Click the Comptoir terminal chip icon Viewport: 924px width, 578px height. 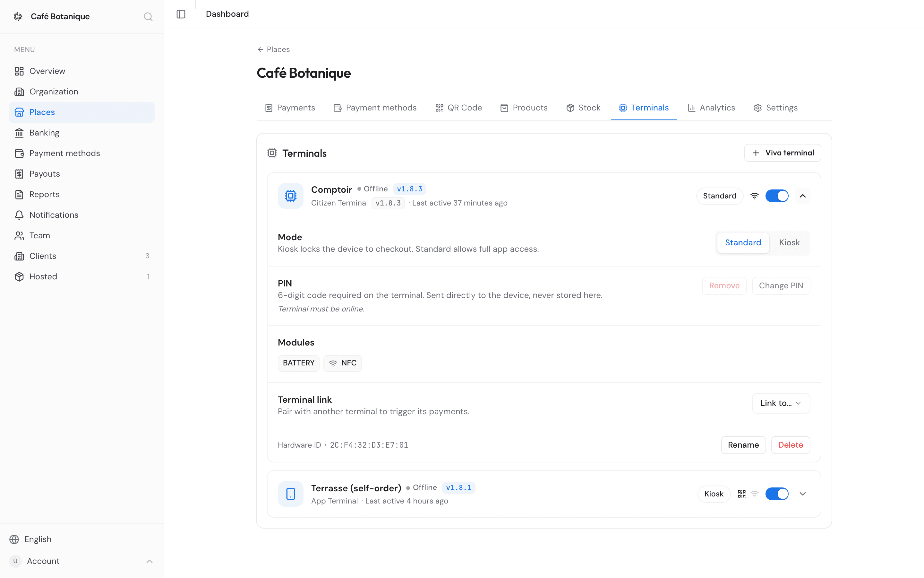click(x=291, y=196)
